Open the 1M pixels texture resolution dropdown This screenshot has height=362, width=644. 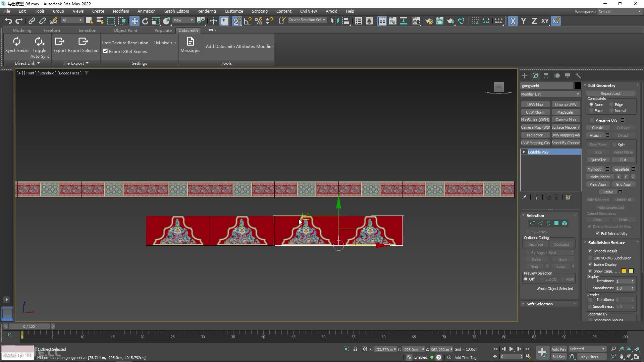click(x=165, y=43)
